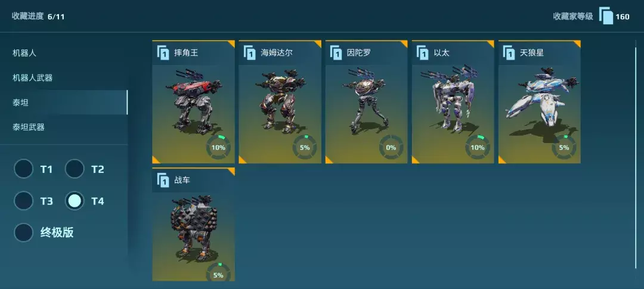Screen dimensions: 644x289
Task: Click the card-count icon beside 战车
Action: coord(163,180)
